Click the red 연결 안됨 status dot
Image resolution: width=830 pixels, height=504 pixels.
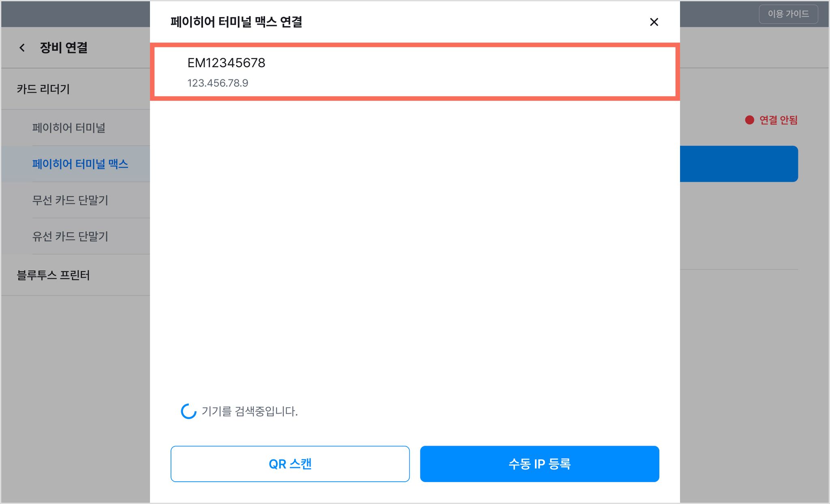pos(749,120)
